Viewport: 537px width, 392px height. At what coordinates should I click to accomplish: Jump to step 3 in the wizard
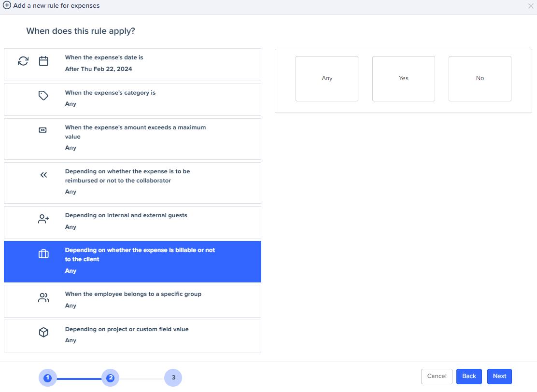pyautogui.click(x=173, y=378)
